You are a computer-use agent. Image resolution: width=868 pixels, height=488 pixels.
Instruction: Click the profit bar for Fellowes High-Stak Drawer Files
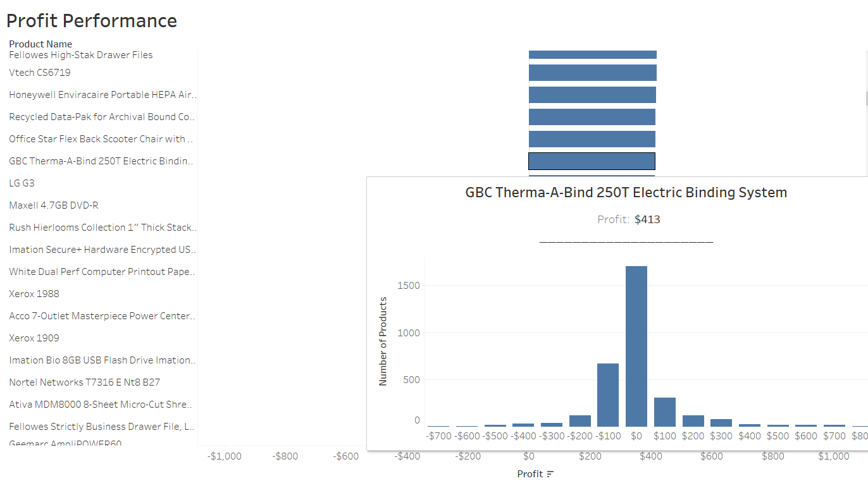593,54
